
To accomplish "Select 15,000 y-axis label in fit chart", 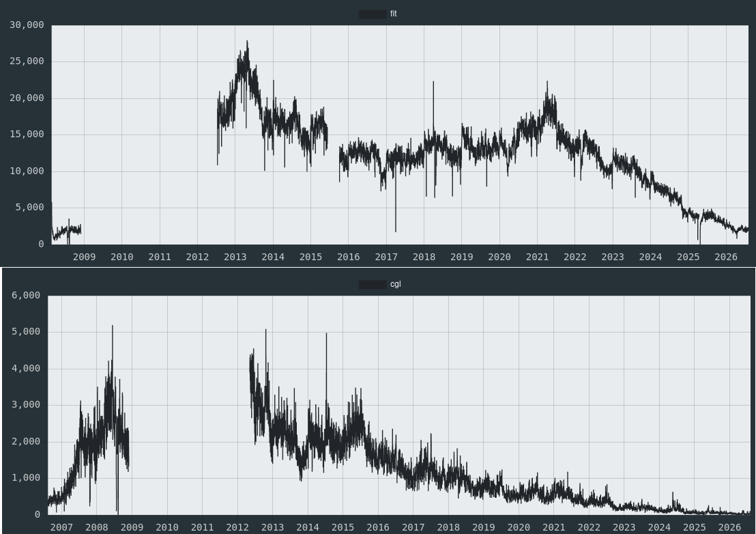I will pyautogui.click(x=27, y=134).
